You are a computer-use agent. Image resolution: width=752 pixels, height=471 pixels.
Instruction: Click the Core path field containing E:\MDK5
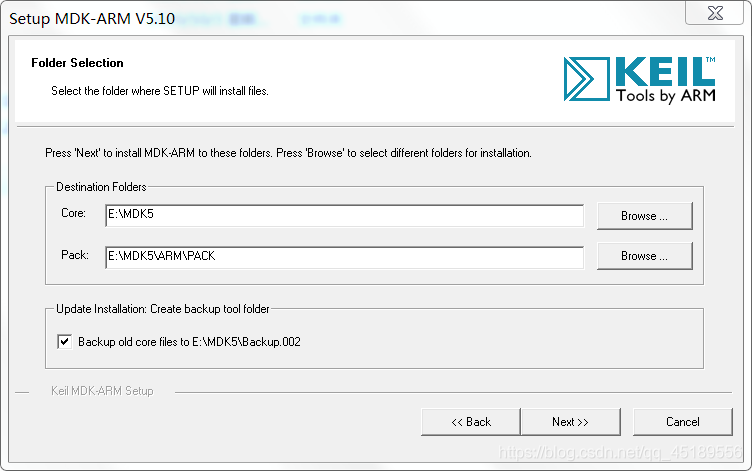344,215
